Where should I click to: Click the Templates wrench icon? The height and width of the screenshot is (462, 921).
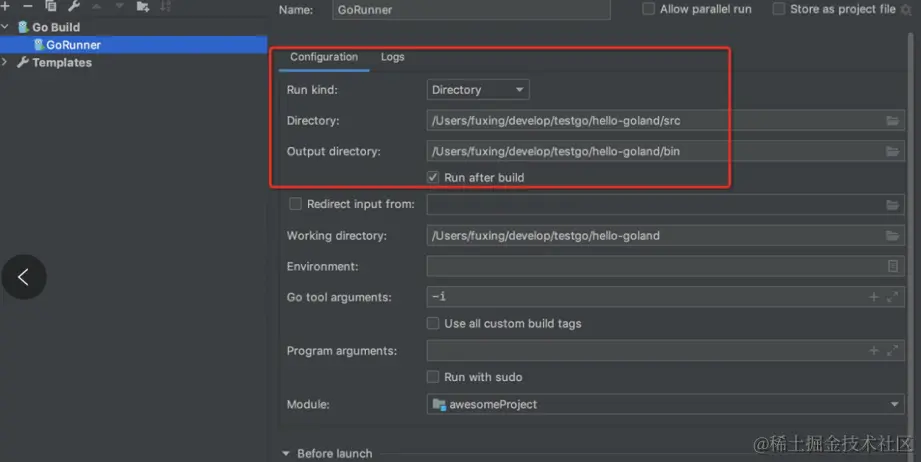[23, 62]
